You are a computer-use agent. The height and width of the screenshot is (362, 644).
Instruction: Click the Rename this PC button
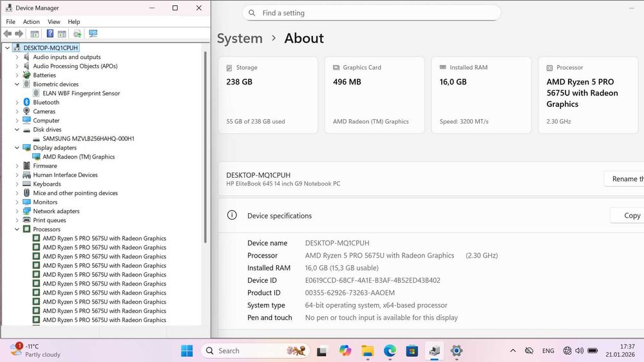coord(624,178)
